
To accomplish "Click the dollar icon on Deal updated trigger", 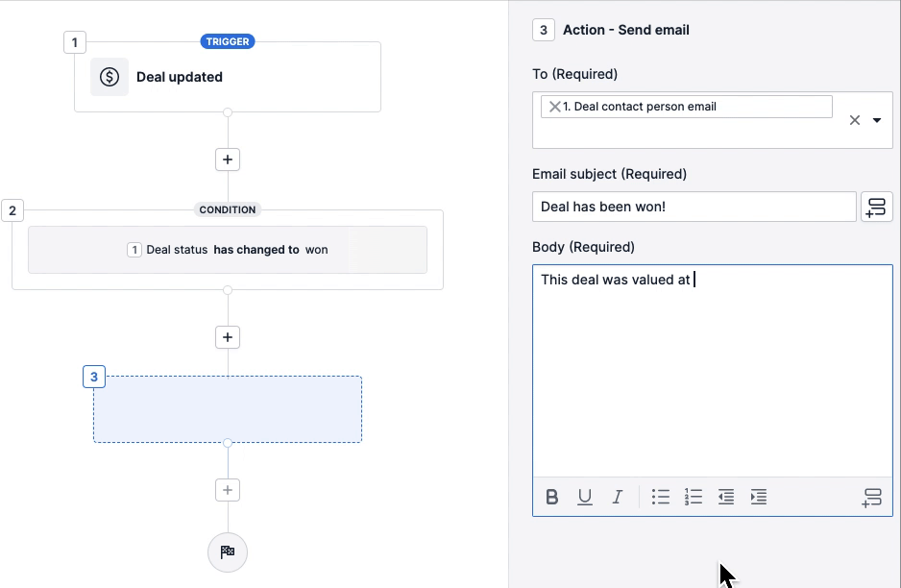I will pyautogui.click(x=110, y=77).
